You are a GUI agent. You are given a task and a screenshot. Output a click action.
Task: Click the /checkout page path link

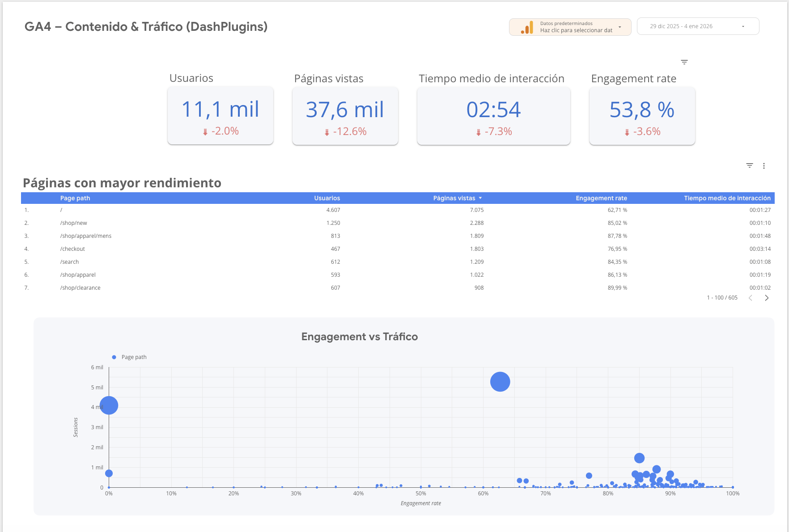point(72,249)
